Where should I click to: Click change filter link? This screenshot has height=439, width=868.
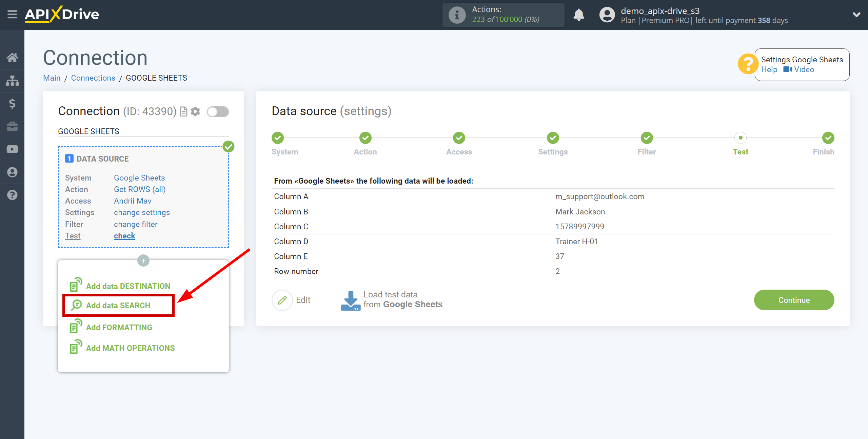136,224
